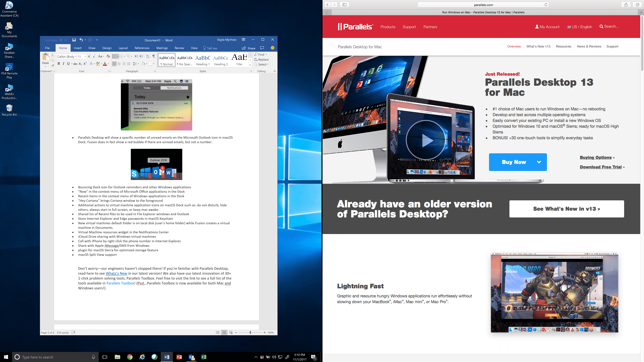
Task: Open the Select dropdown in Editing group
Action: click(262, 64)
